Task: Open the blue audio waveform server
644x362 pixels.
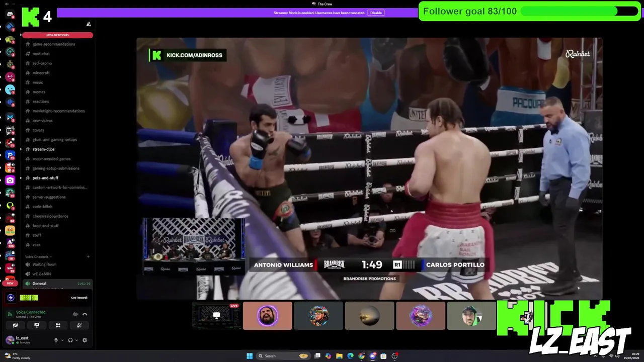Action: [10, 103]
